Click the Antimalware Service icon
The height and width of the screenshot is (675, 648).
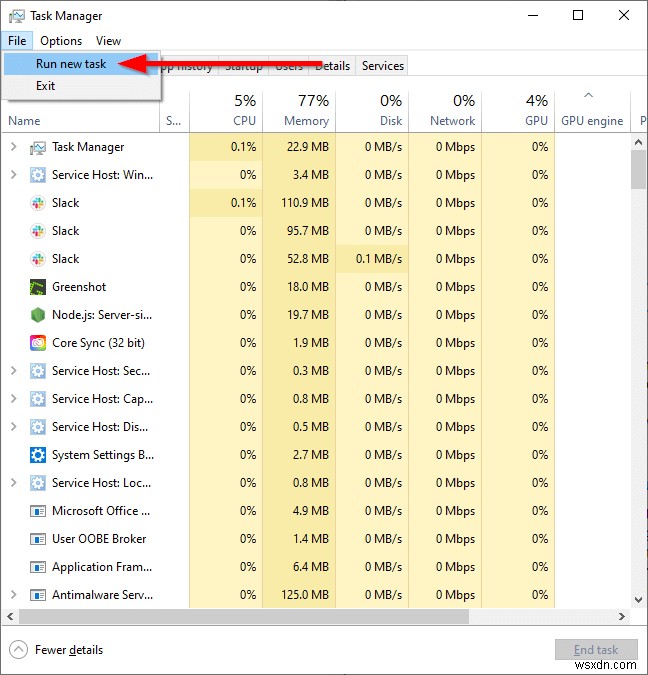coord(38,595)
